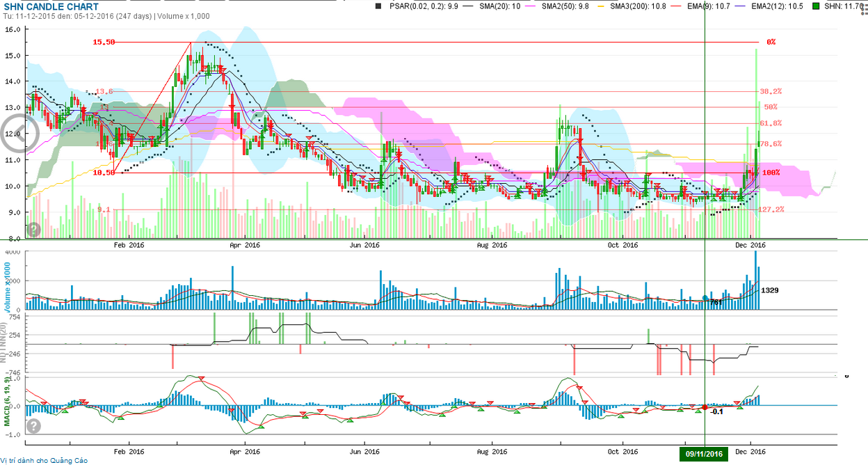The image size is (868, 465).
Task: Click the blue volume crosshair dot
Action: 705,298
